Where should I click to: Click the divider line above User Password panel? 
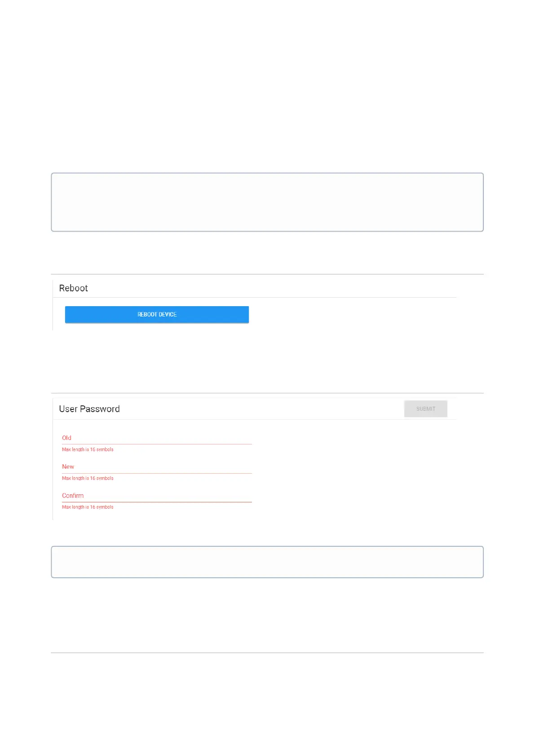pyautogui.click(x=267, y=393)
